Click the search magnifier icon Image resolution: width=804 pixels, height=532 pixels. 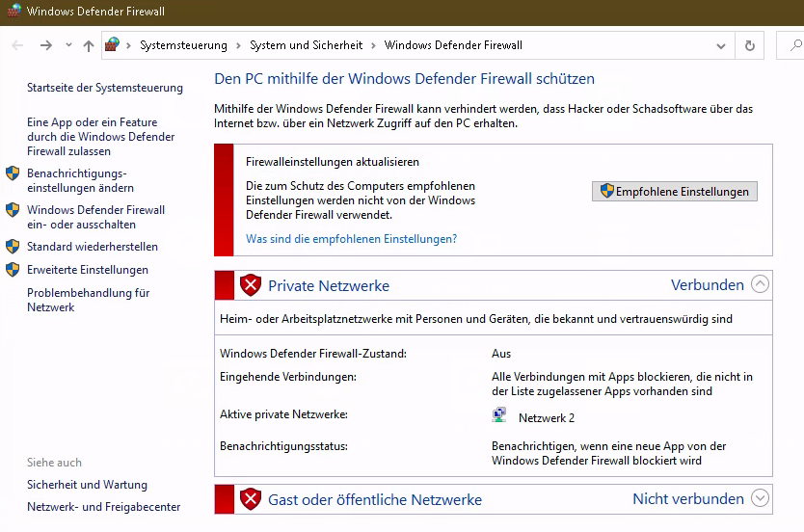click(795, 45)
